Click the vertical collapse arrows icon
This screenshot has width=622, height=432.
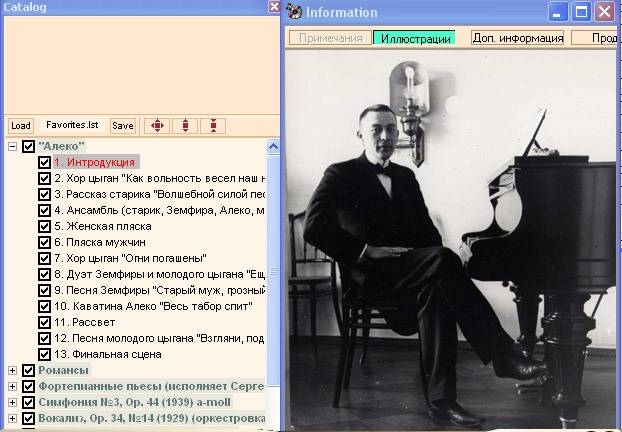pos(213,126)
